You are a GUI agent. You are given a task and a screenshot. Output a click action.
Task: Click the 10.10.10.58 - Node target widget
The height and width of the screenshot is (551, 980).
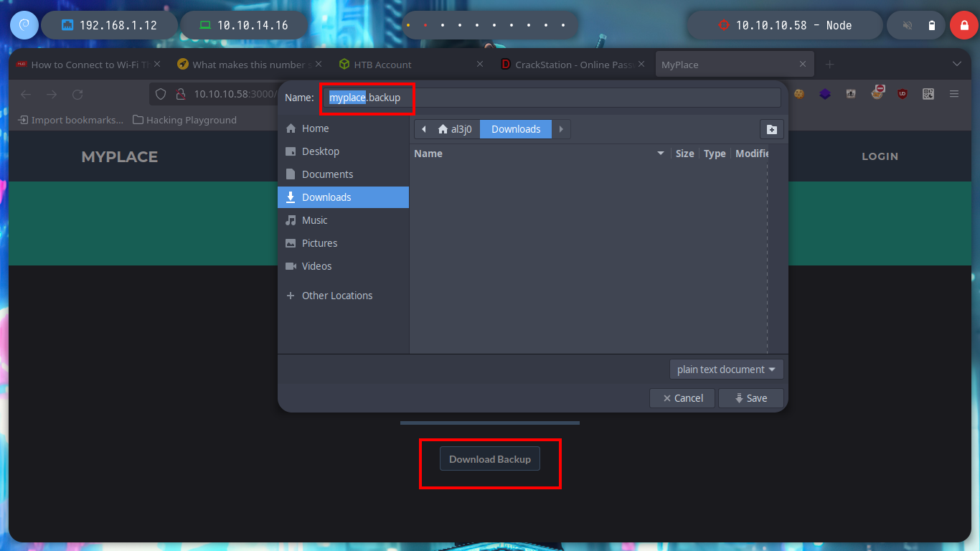(785, 25)
